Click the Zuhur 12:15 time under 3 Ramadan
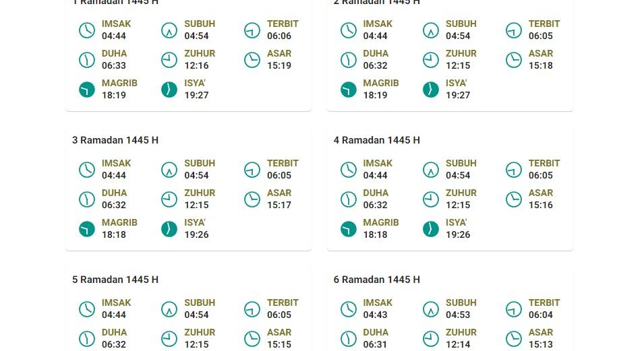The height and width of the screenshot is (351, 644). tap(196, 205)
